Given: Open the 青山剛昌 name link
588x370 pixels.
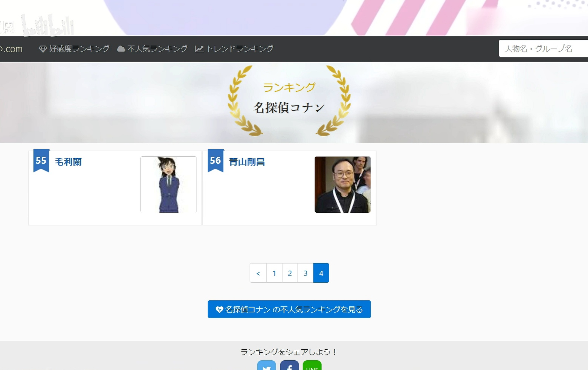Looking at the screenshot, I should coord(247,162).
